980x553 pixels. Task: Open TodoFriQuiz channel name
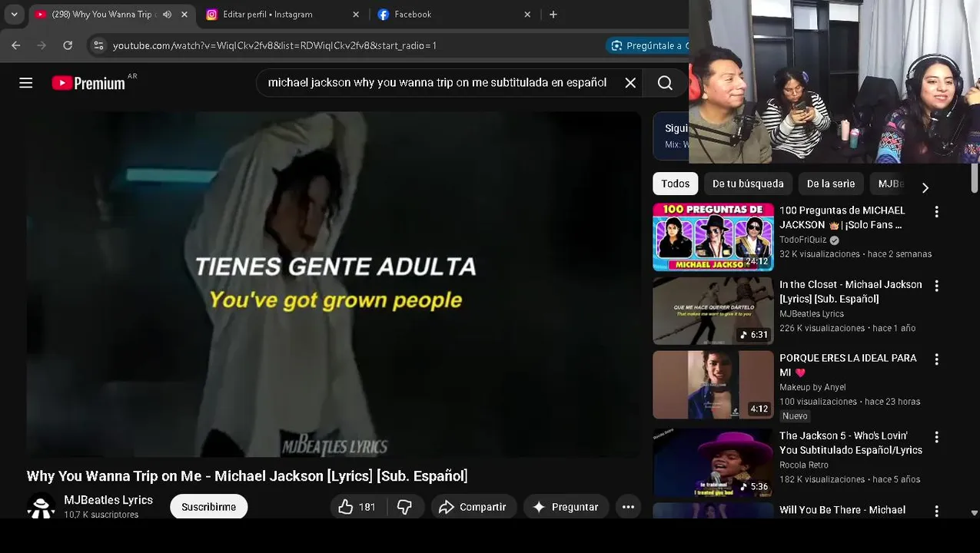click(802, 240)
